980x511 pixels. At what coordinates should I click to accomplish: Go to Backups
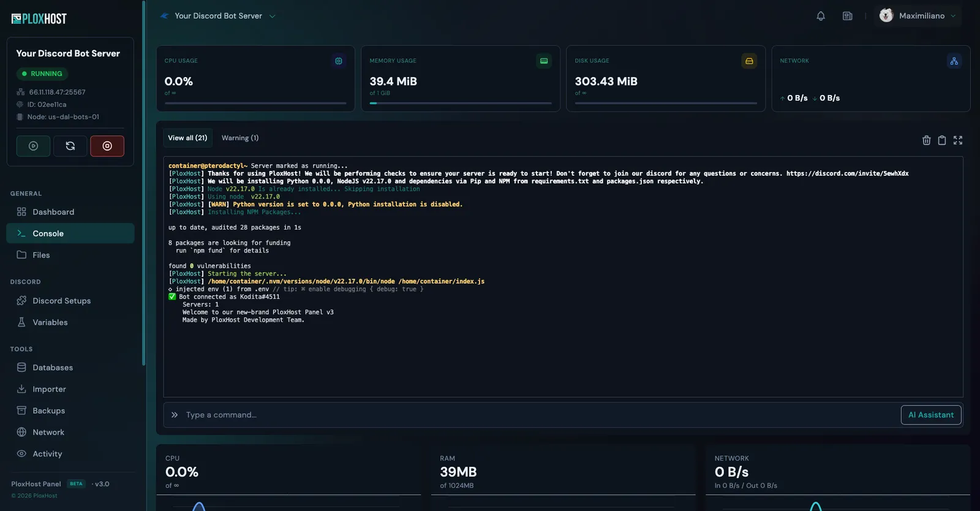tap(70, 411)
